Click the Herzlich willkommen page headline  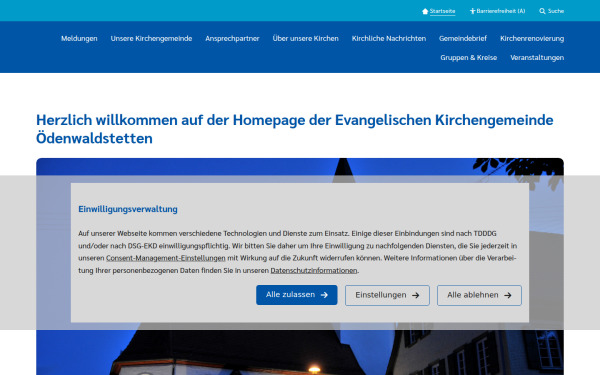tap(295, 129)
